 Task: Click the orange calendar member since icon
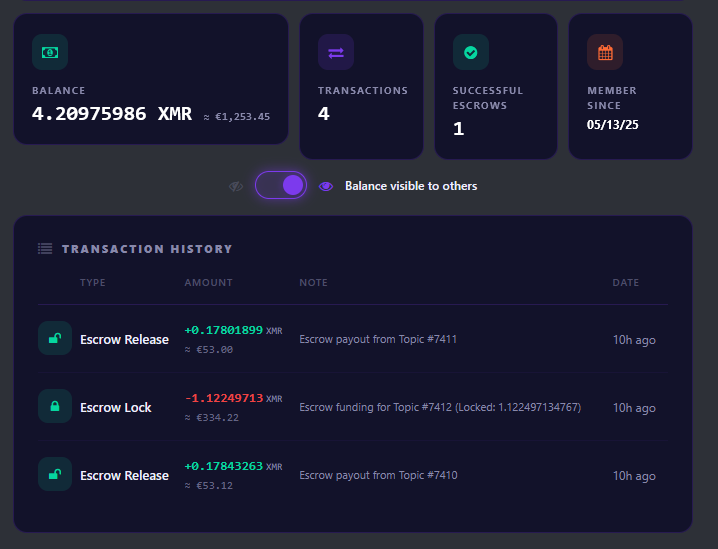(605, 52)
